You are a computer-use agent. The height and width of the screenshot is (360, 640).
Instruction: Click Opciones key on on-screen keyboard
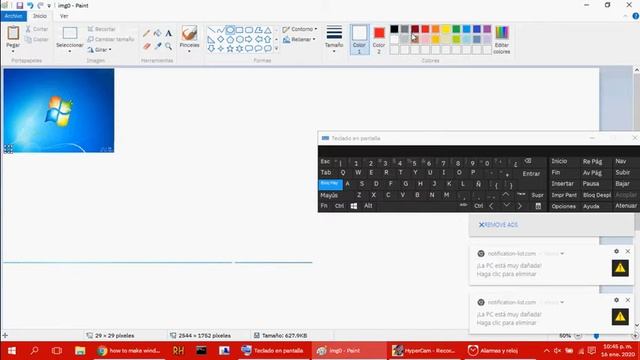(x=563, y=207)
